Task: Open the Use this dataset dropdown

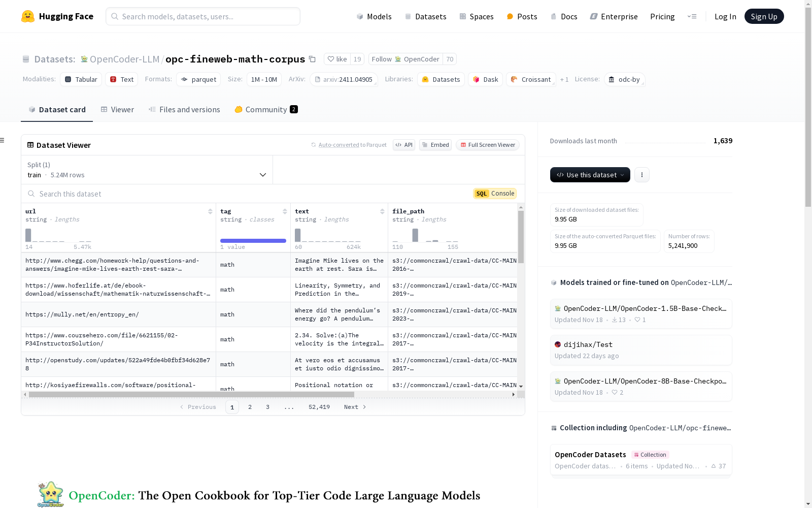Action: (590, 175)
